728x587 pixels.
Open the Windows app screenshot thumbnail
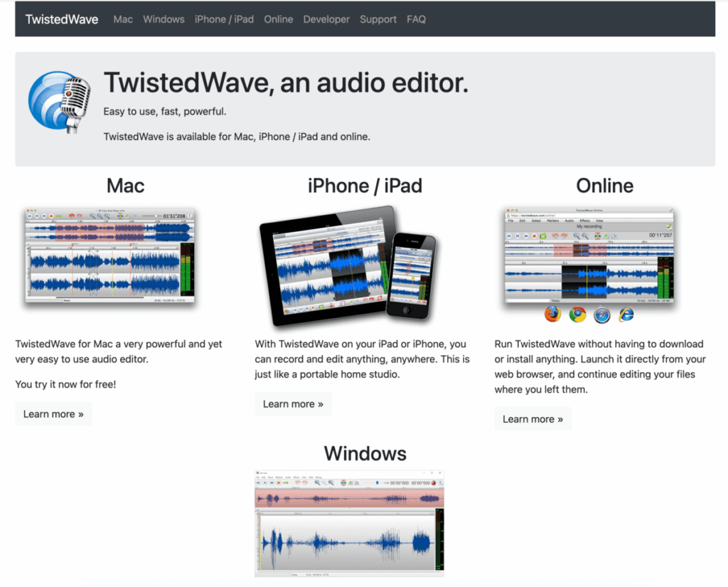pos(349,524)
